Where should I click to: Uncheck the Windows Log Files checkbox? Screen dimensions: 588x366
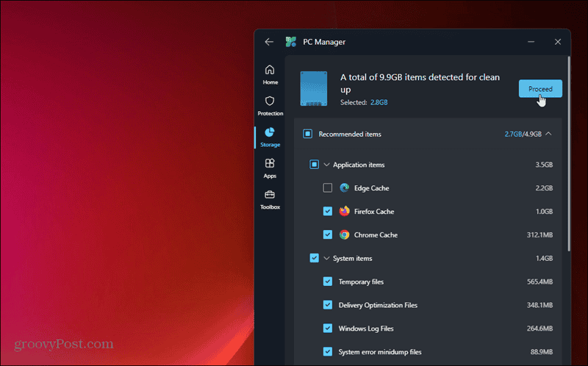tap(328, 329)
